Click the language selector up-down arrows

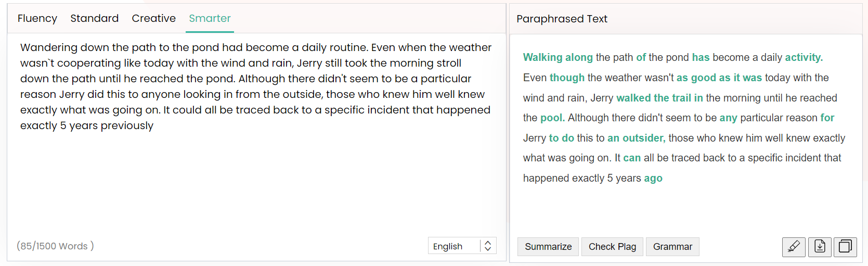pyautogui.click(x=488, y=246)
